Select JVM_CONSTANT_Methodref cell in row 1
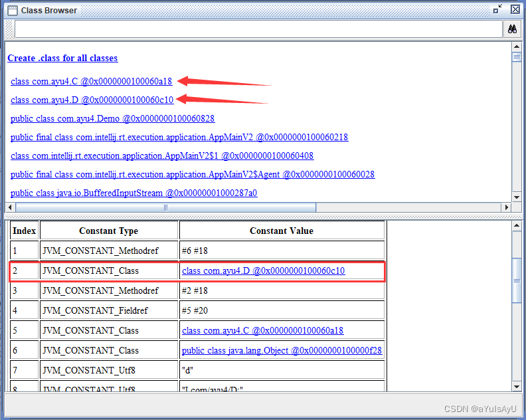The width and height of the screenshot is (526, 420). tap(109, 251)
